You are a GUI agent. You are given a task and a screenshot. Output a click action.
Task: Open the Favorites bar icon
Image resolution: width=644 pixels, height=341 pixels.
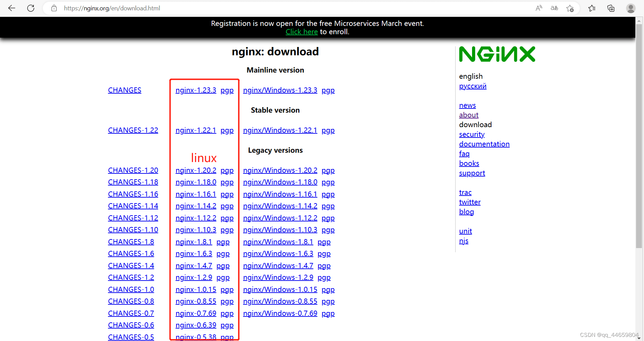tap(592, 8)
